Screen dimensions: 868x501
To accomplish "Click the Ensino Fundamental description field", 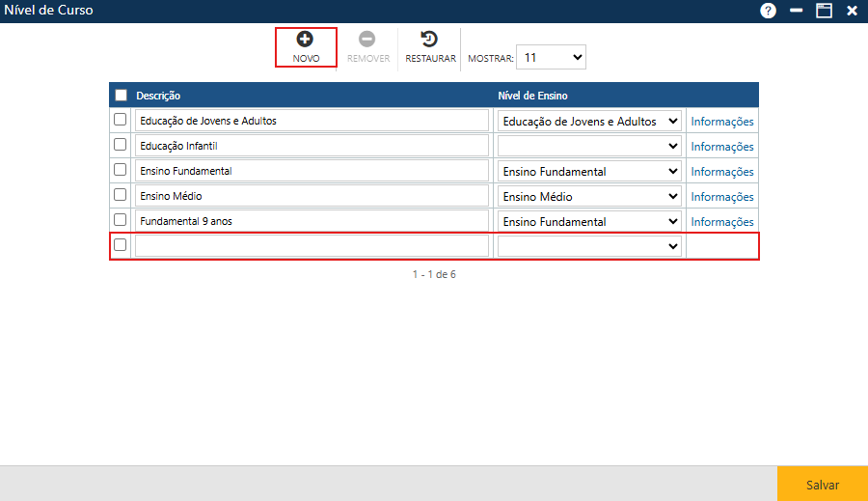I will pos(312,171).
